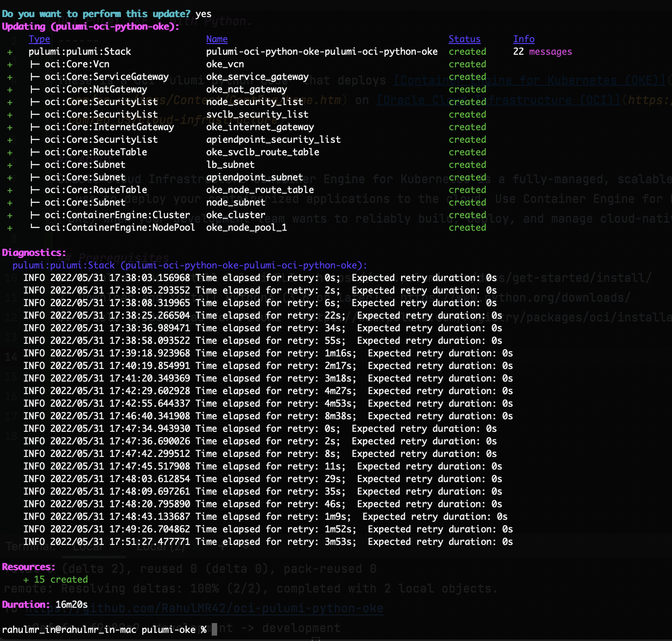Click the Diagnostics: heading
Screen dimensions: 672x641
click(x=34, y=253)
